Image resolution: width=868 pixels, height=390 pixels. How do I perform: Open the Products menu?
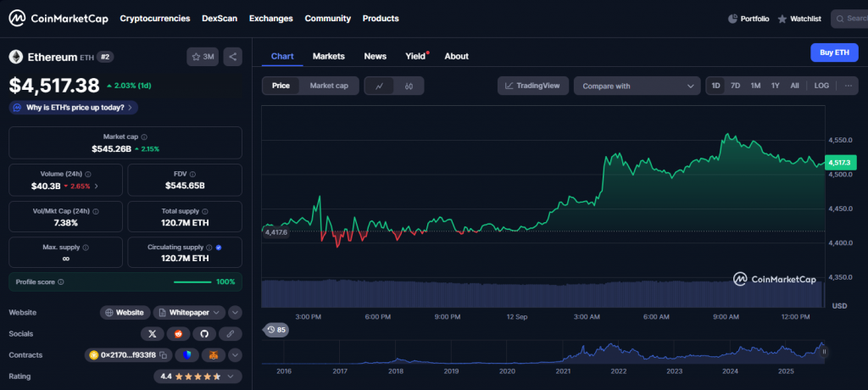tap(381, 19)
